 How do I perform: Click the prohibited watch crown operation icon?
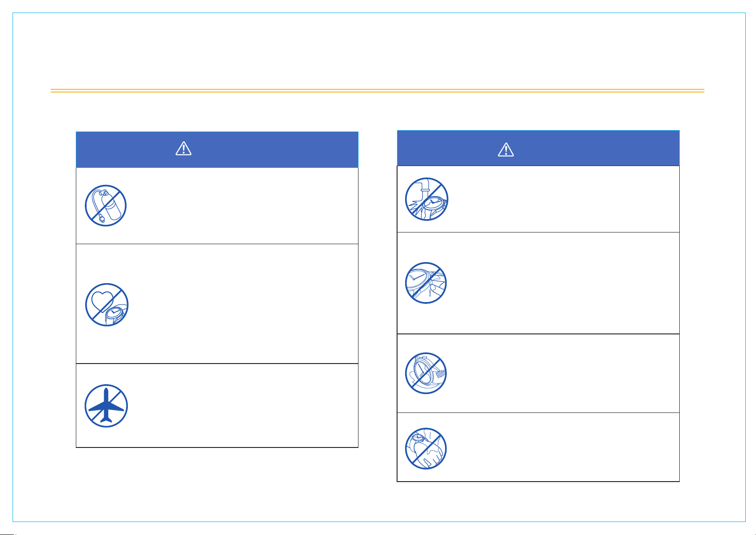426,283
